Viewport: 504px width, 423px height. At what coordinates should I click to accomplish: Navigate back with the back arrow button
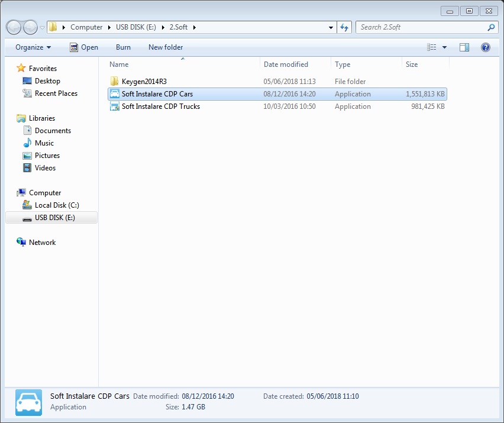tap(13, 27)
